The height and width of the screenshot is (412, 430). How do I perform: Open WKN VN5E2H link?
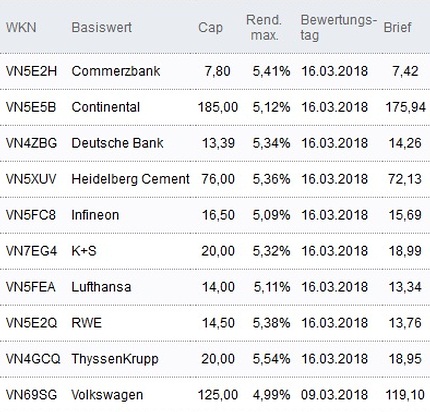(x=31, y=71)
